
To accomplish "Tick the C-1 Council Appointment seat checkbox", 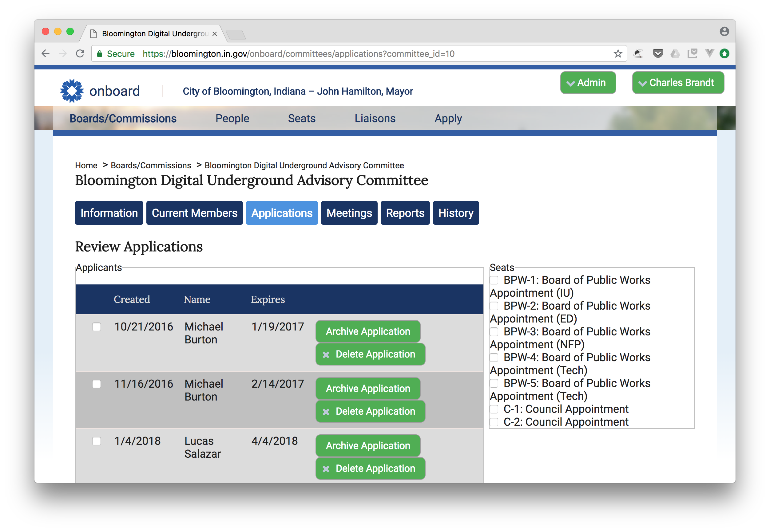I will pyautogui.click(x=494, y=409).
